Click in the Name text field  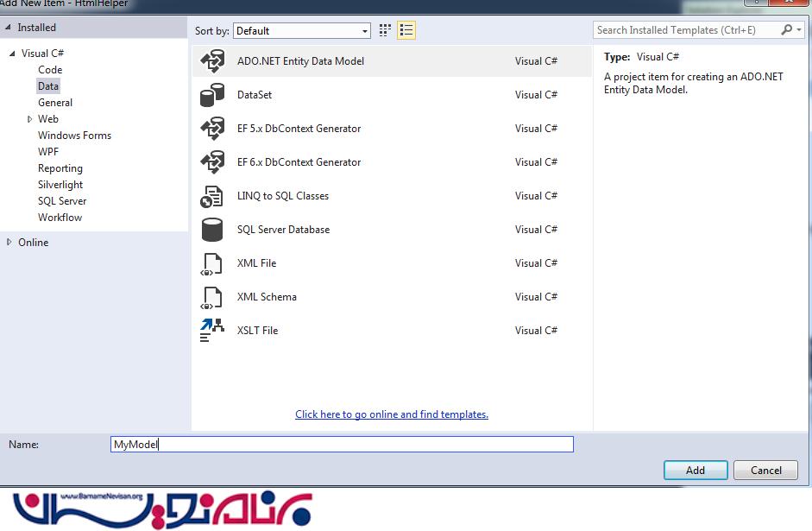coord(342,445)
